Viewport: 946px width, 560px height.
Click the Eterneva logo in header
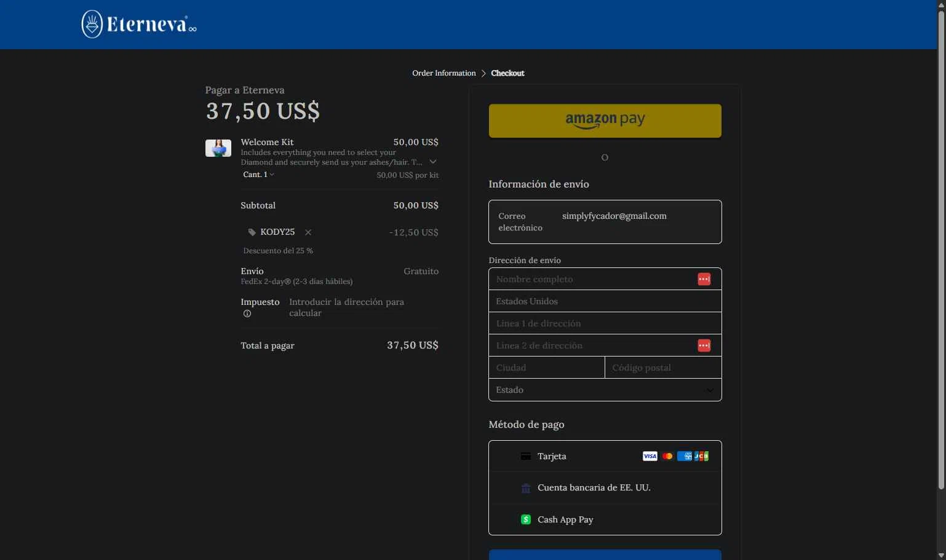coord(139,25)
